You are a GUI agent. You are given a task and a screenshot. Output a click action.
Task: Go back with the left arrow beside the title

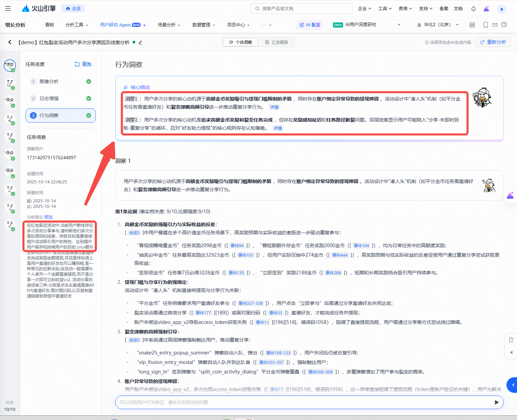[x=10, y=42]
